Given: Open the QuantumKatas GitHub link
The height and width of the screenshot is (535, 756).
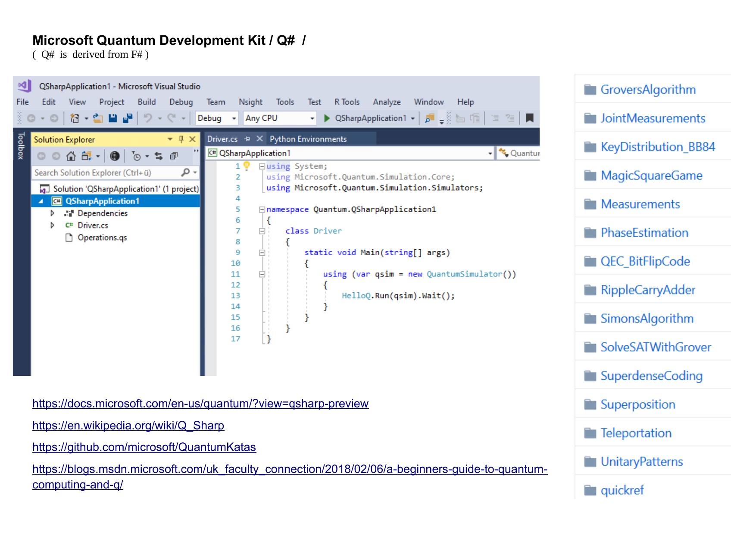Looking at the screenshot, I should pos(144,447).
